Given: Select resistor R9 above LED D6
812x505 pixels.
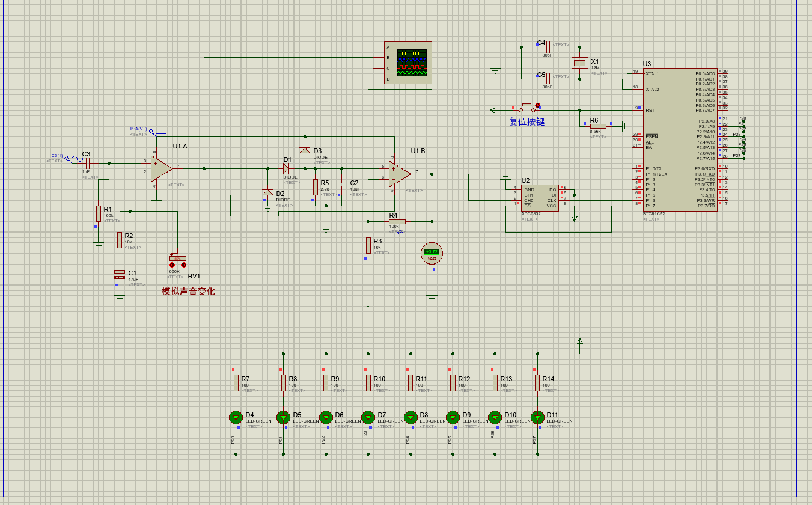Looking at the screenshot, I should pyautogui.click(x=326, y=383).
